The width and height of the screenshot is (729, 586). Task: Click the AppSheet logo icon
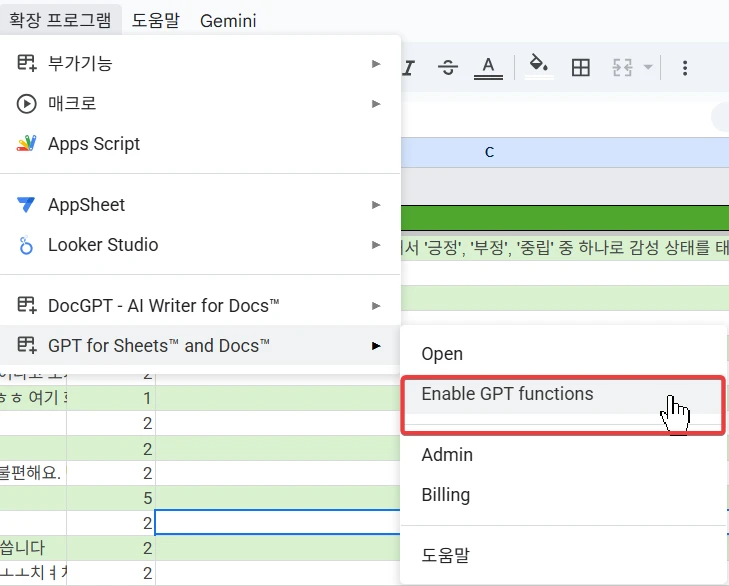tap(27, 205)
